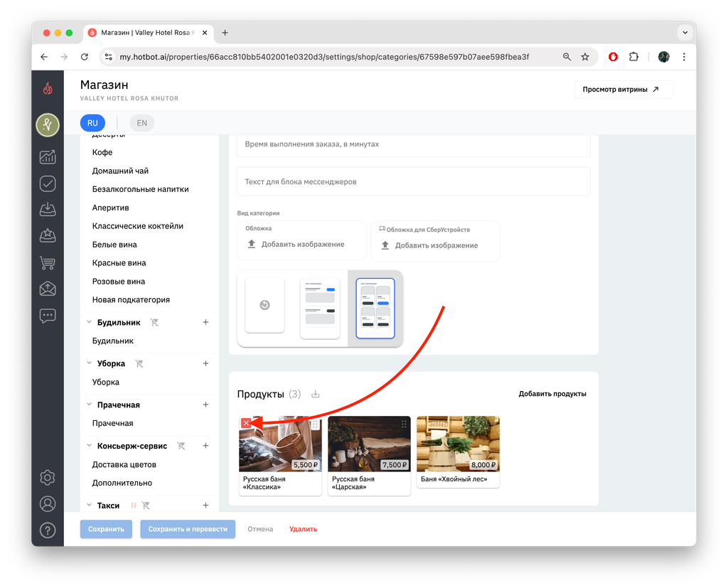
Task: Click the Сохранить button
Action: click(x=106, y=529)
